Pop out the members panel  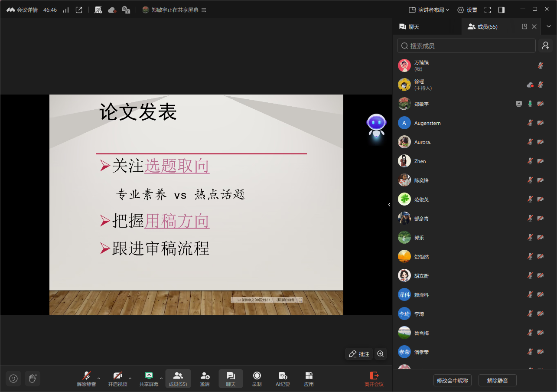coord(524,27)
